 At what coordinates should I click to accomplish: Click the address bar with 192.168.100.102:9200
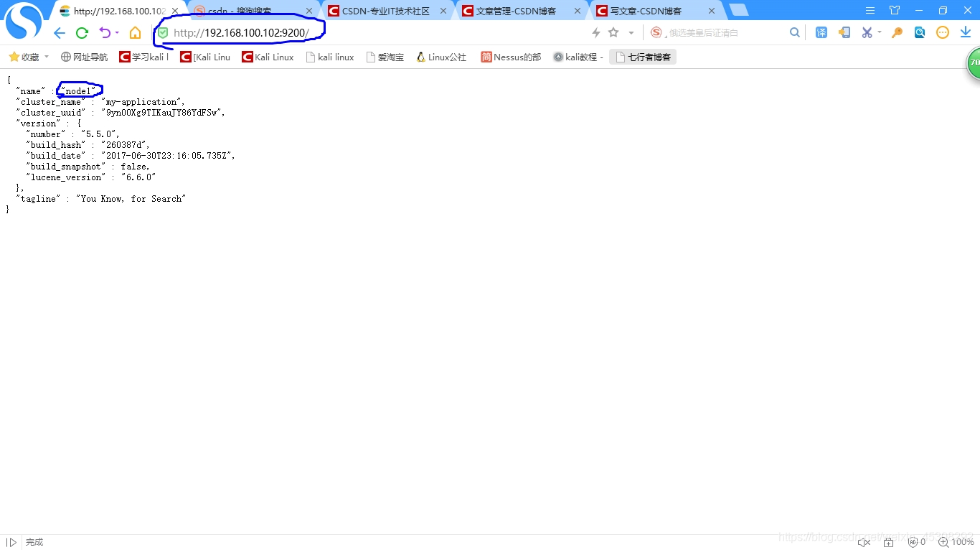click(x=241, y=33)
